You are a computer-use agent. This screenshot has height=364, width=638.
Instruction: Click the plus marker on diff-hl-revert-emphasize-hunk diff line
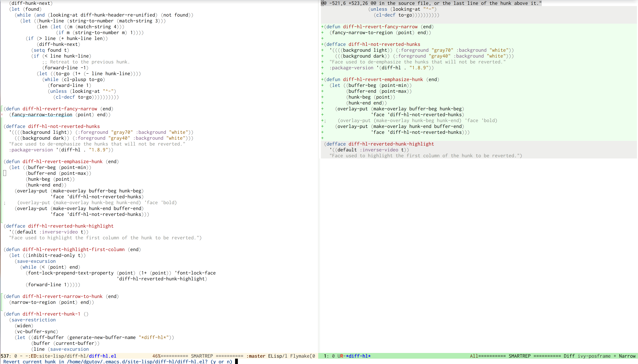[x=322, y=79]
